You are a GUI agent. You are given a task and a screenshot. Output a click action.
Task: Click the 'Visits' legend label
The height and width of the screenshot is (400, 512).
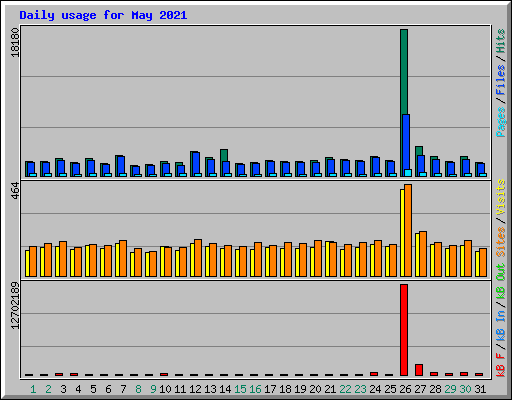point(501,197)
